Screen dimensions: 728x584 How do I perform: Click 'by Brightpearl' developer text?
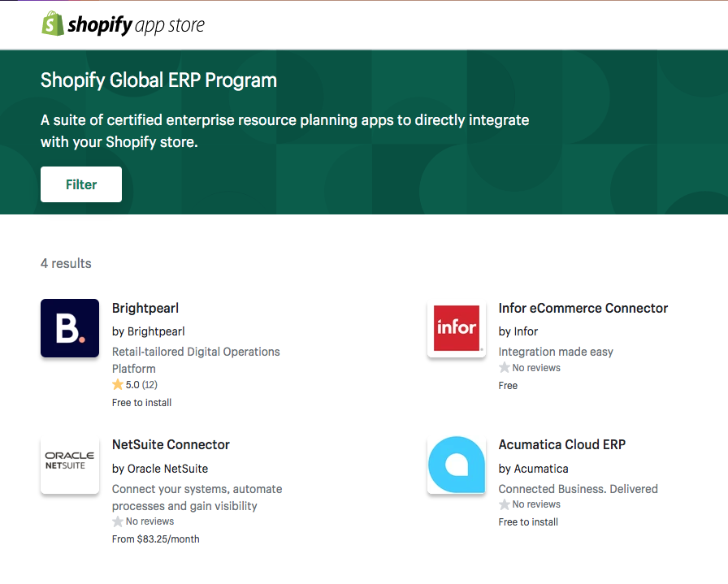[149, 331]
